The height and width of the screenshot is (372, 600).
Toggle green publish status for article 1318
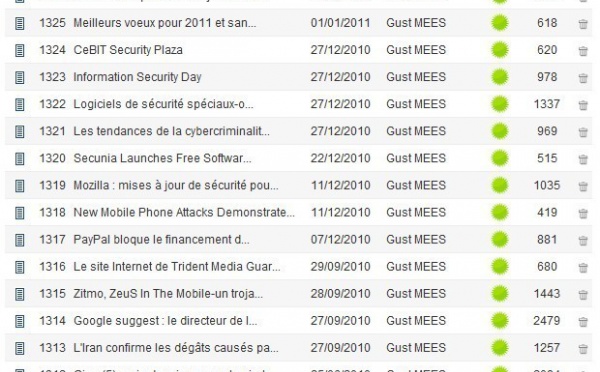[x=499, y=212]
